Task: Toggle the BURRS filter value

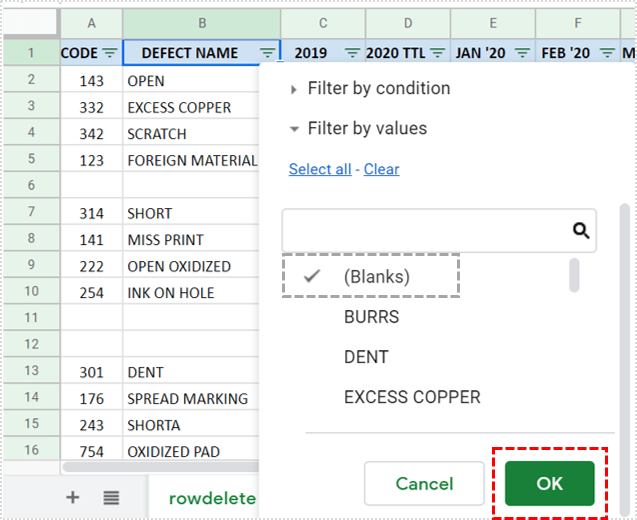Action: point(371,317)
